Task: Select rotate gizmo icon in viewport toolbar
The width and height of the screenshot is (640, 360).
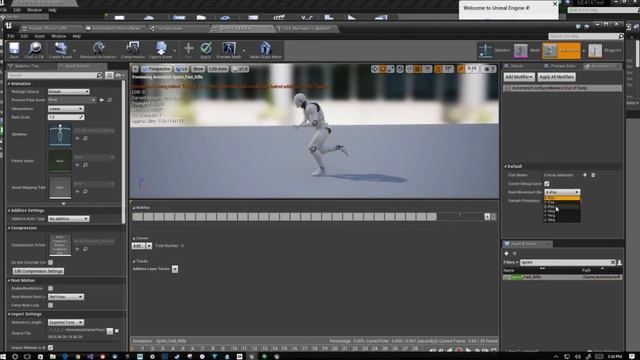Action: click(x=383, y=69)
